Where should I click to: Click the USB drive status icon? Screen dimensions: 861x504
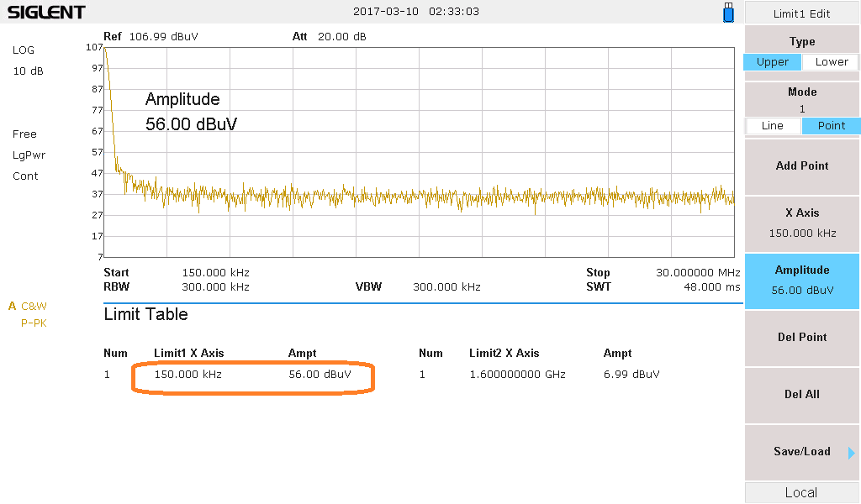(728, 13)
